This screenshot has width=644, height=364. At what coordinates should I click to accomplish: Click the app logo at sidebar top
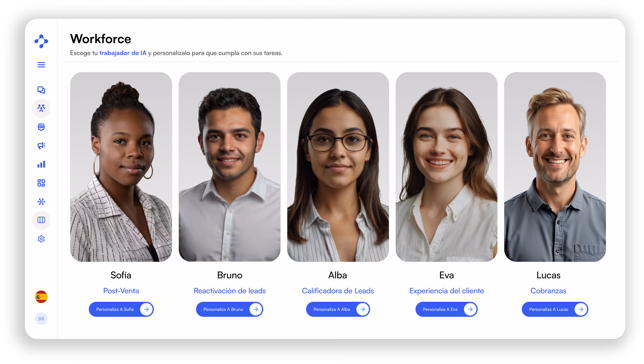click(41, 41)
